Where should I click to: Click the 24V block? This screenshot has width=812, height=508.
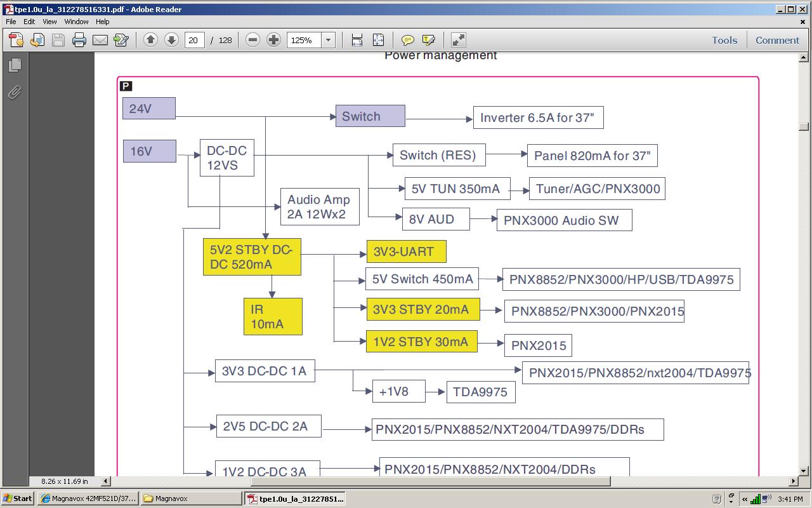[x=149, y=109]
